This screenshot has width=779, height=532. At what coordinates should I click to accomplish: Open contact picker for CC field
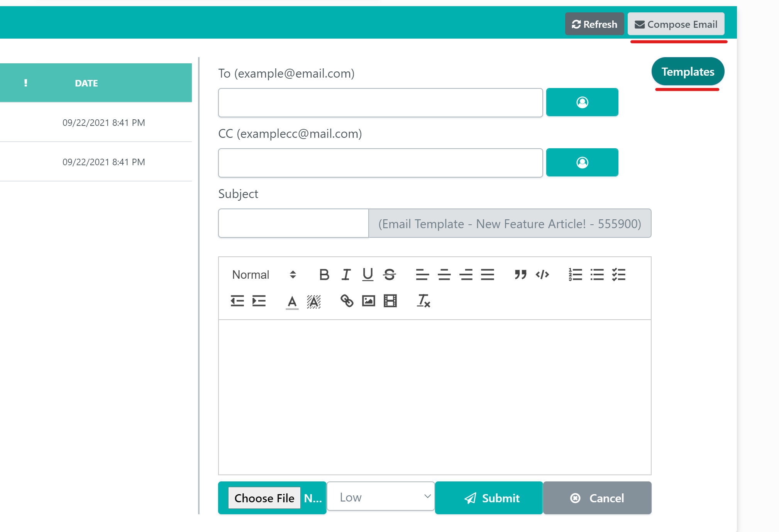click(x=582, y=163)
